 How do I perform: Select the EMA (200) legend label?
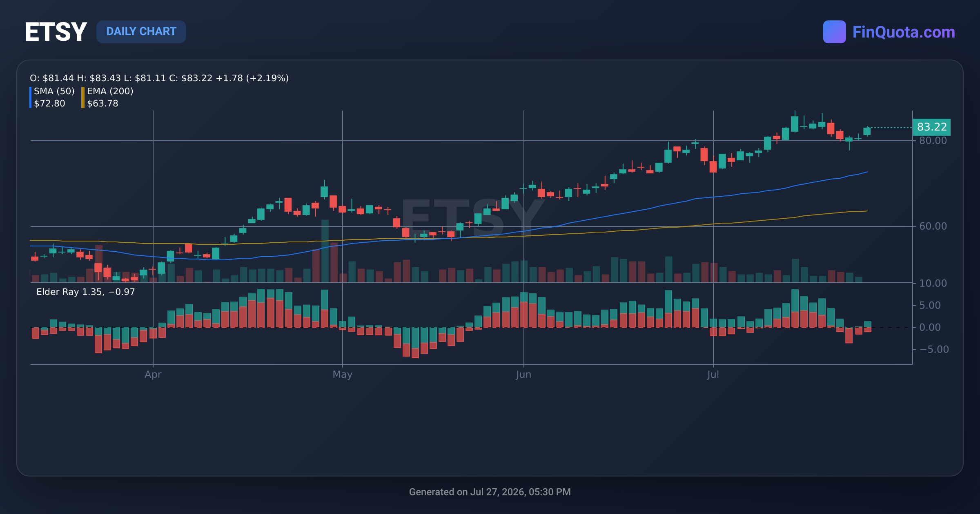pos(110,91)
